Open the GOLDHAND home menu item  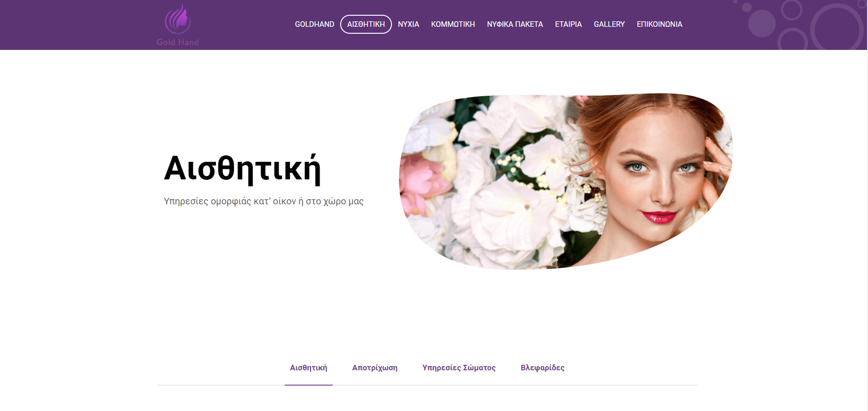click(314, 25)
